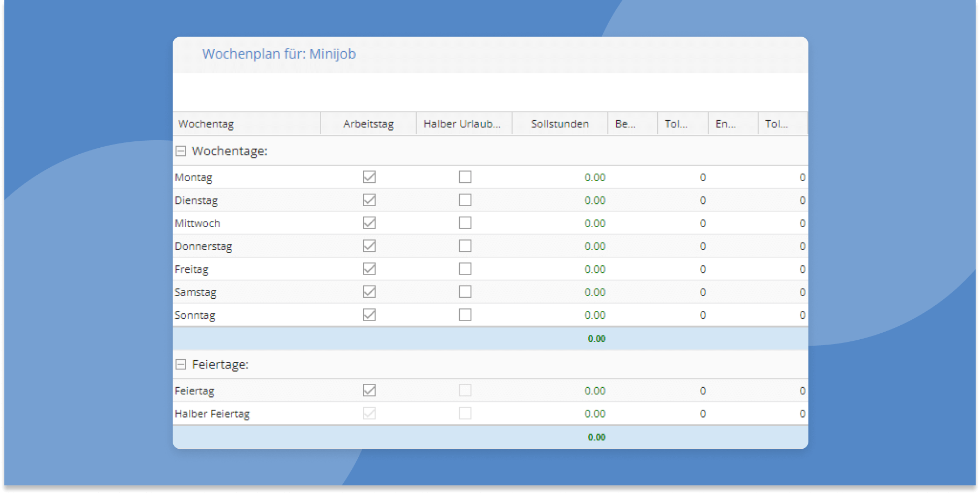Click the weekly total 0.00 row

click(596, 338)
